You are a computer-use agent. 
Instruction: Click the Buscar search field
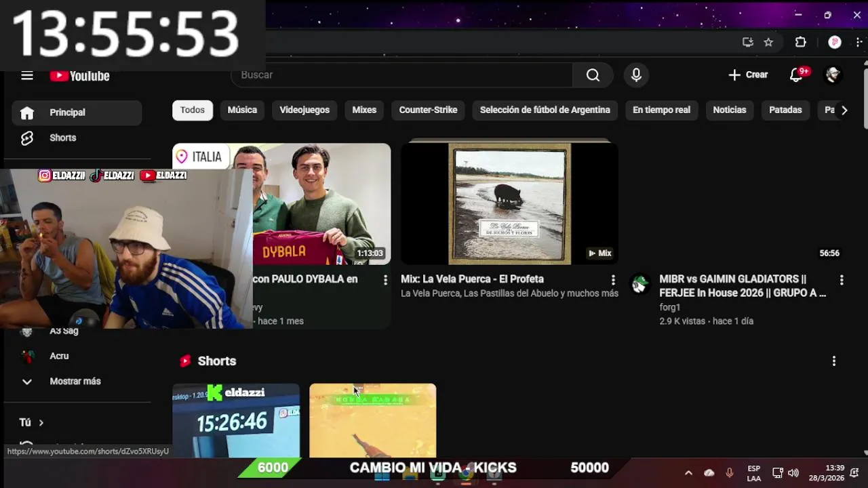click(401, 75)
